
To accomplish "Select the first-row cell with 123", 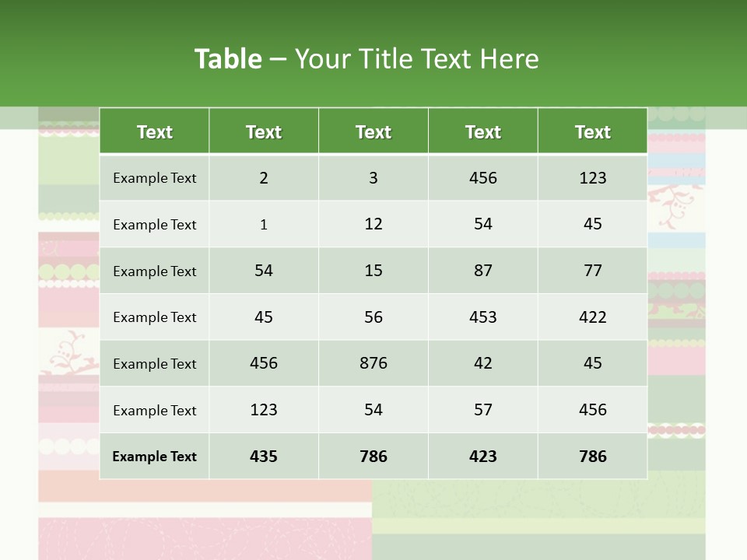I will [592, 178].
